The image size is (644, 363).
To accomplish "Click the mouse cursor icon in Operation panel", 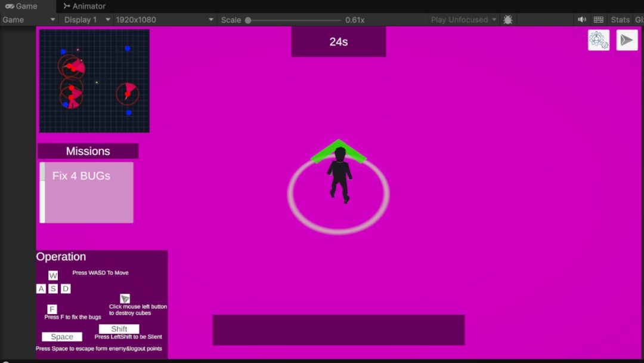I will tap(125, 299).
